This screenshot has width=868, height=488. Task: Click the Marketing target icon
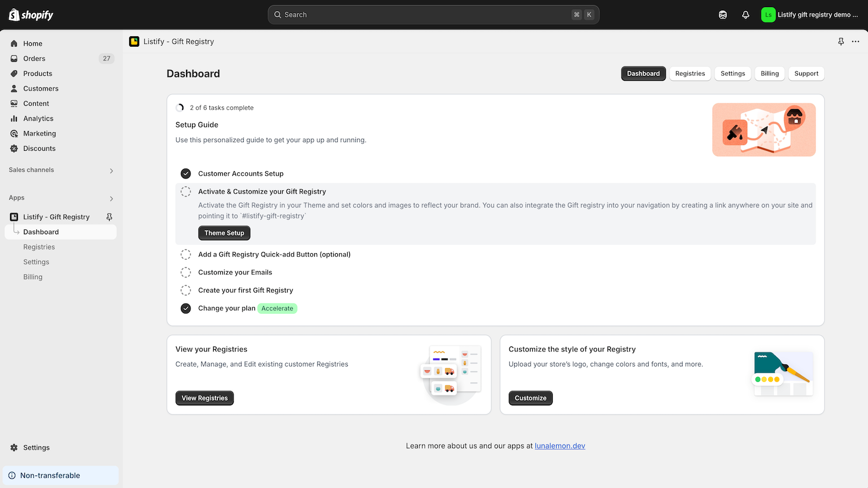[14, 133]
